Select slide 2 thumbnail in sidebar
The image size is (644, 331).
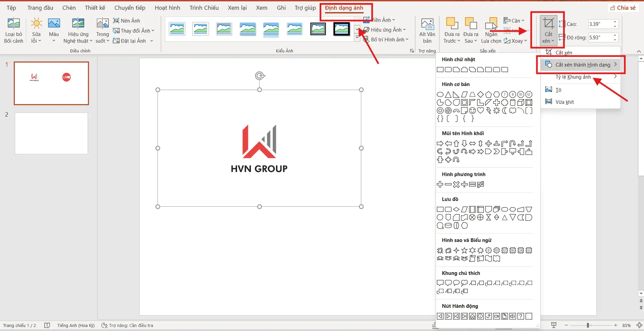51,133
